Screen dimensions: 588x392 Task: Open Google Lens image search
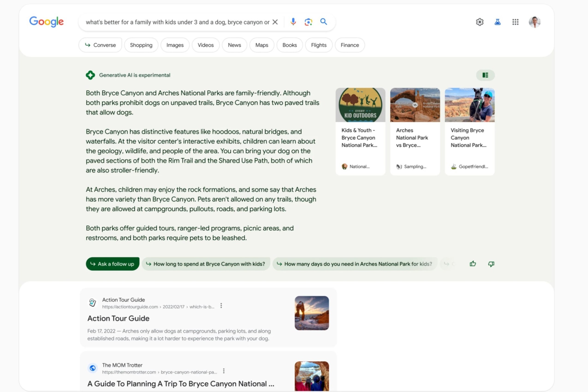pyautogui.click(x=309, y=22)
